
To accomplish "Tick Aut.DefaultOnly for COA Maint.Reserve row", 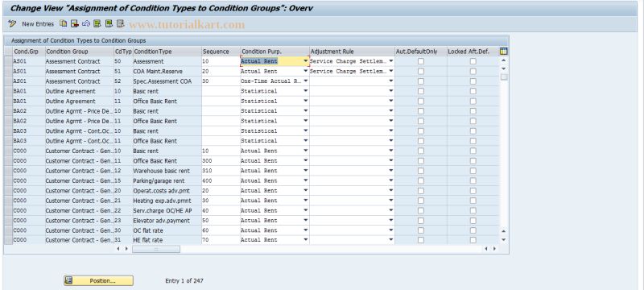I will click(x=420, y=71).
